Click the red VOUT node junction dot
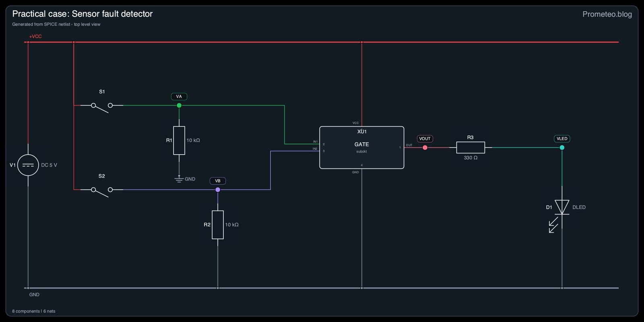The height and width of the screenshot is (322, 644). 425,148
